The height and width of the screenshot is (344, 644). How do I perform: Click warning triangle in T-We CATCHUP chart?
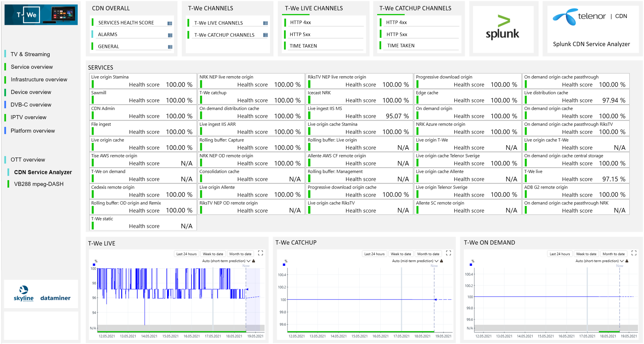pos(441,261)
